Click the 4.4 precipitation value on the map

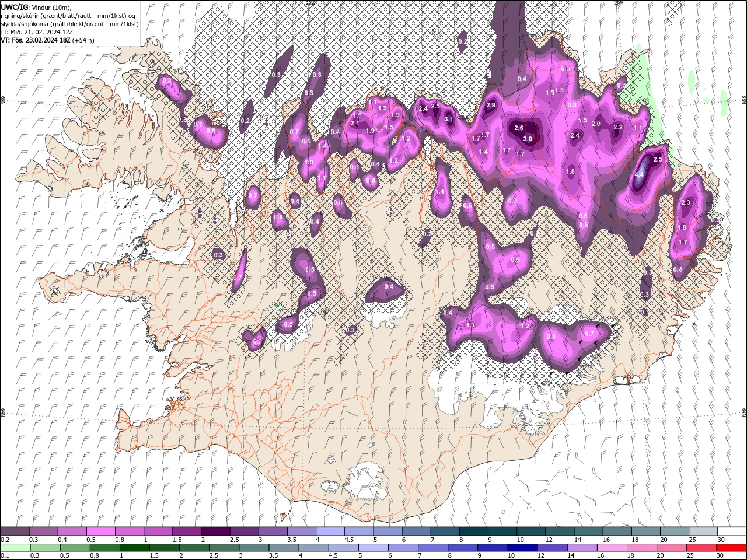639,174
